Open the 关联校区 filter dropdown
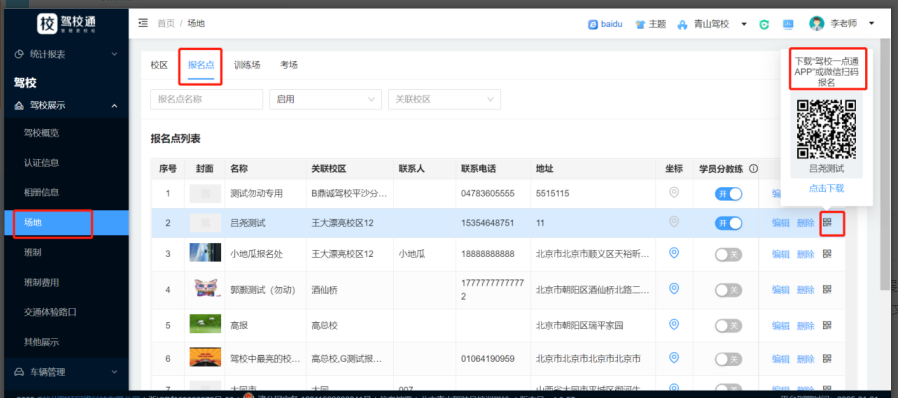The height and width of the screenshot is (398, 898). 444,99
